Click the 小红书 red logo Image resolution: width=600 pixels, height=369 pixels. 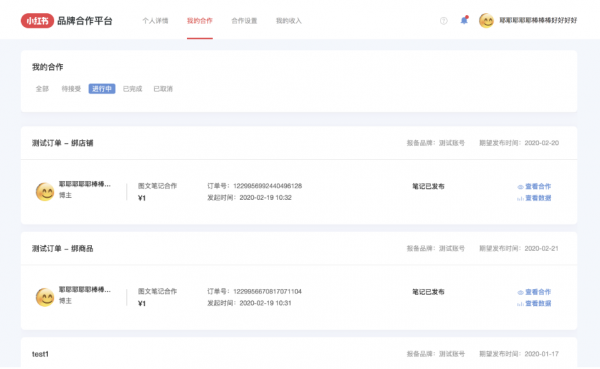(x=37, y=21)
